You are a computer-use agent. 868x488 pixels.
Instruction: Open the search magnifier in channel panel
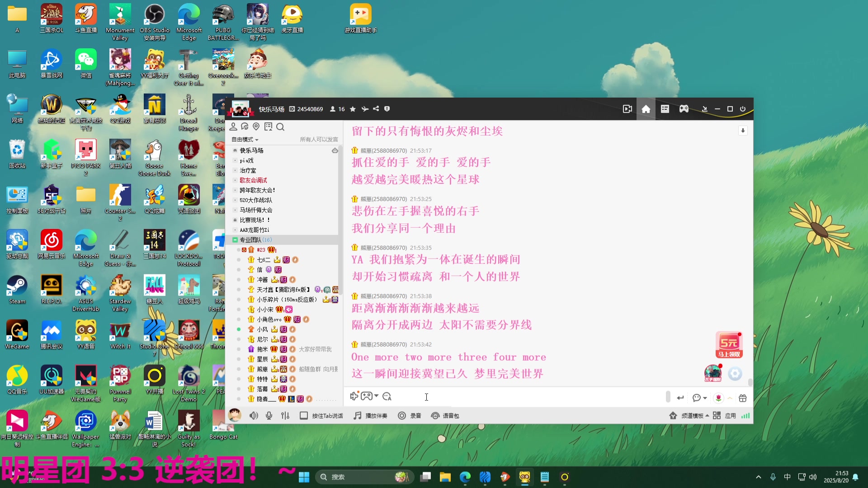[x=280, y=127]
